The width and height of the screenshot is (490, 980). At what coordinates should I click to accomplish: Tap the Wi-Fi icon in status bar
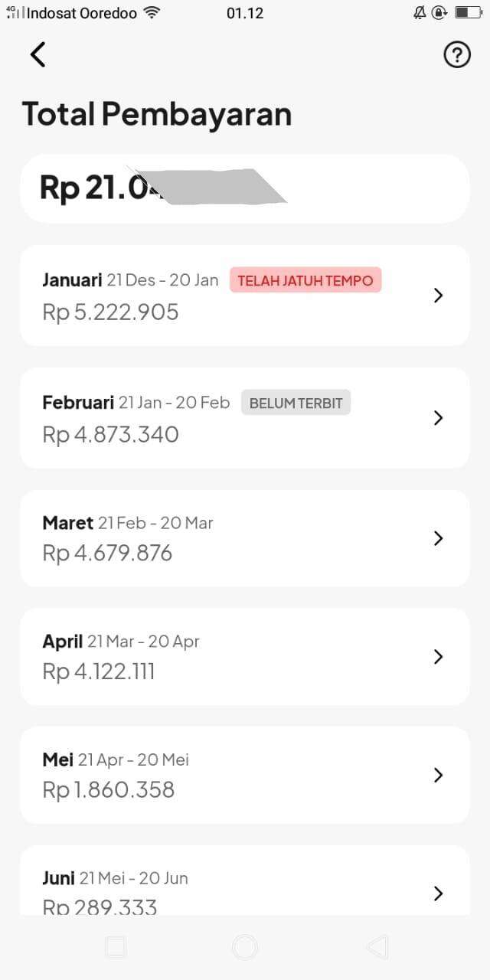(x=152, y=13)
